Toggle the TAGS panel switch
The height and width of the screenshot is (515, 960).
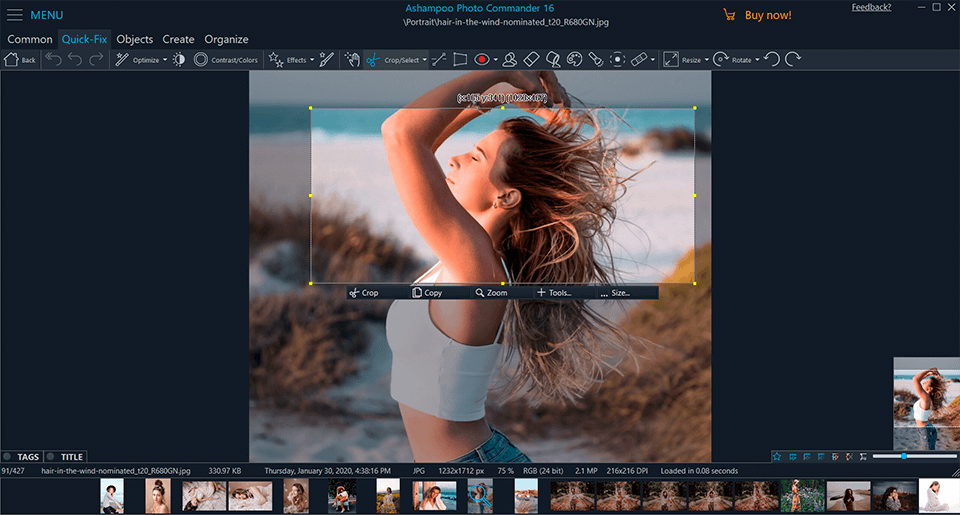click(x=7, y=457)
